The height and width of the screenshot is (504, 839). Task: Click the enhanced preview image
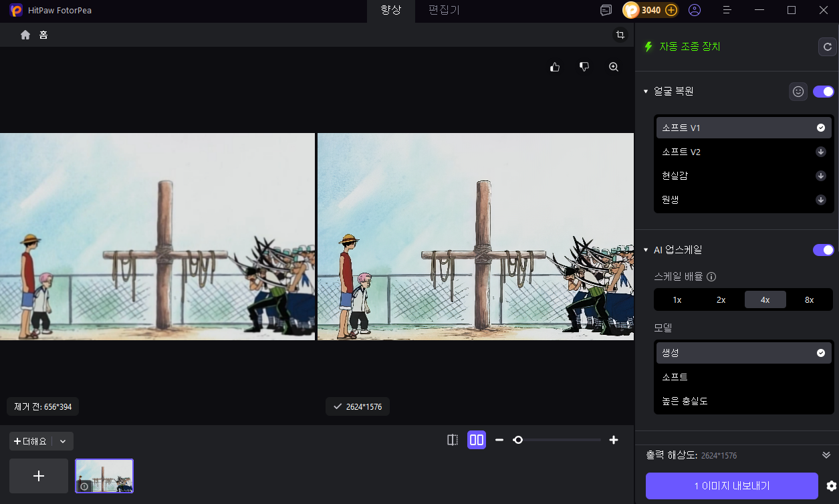point(475,237)
